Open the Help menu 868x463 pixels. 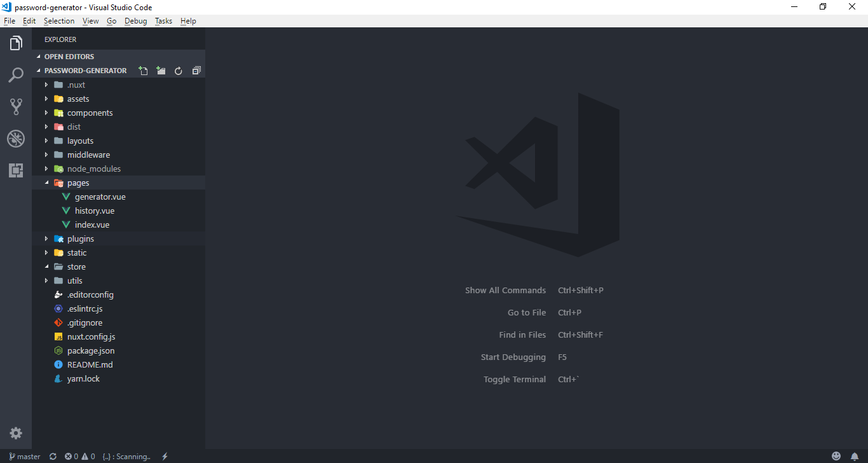coord(188,21)
